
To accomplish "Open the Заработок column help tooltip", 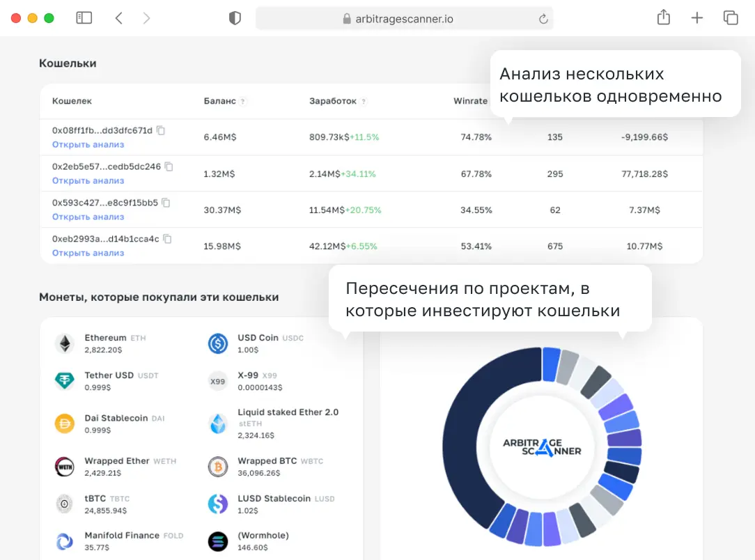I will [363, 100].
